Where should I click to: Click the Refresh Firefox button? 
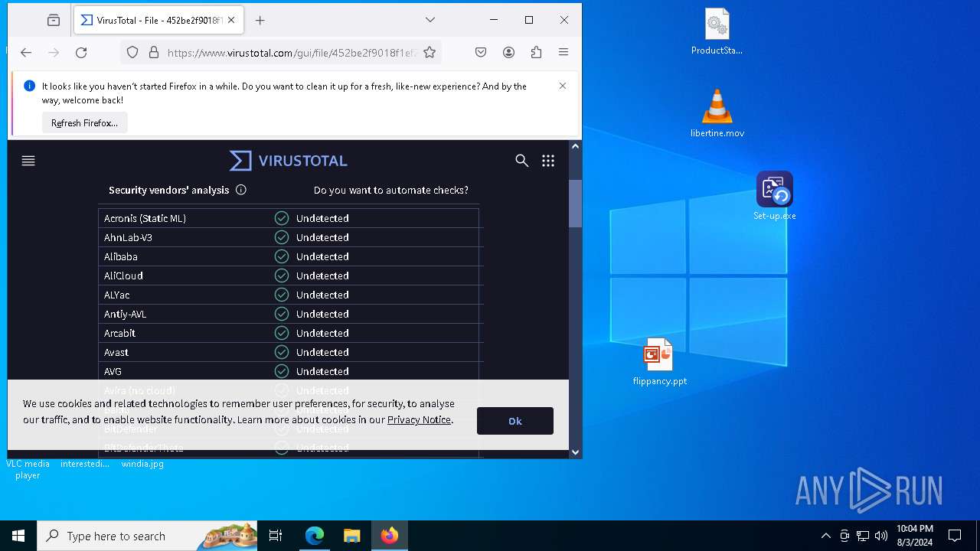click(x=84, y=123)
